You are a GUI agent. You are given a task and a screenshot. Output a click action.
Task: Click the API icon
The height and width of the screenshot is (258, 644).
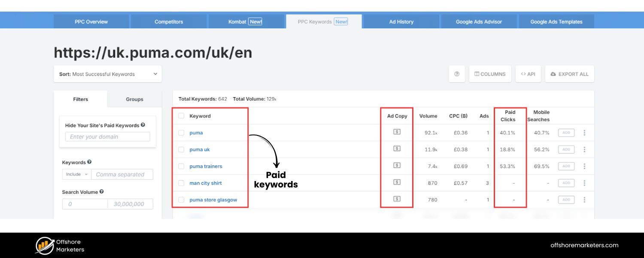pos(528,74)
